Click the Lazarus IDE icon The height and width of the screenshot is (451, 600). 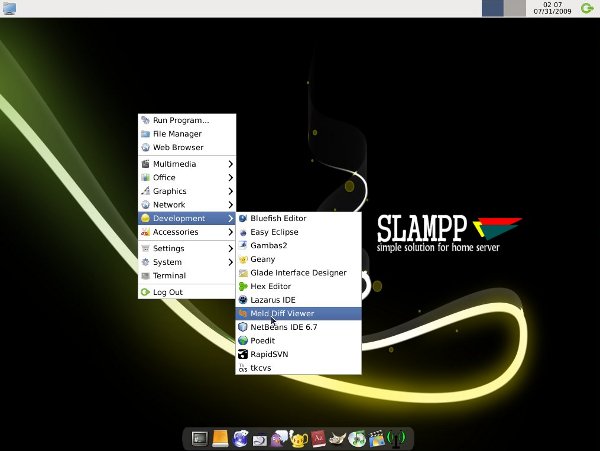[243, 300]
